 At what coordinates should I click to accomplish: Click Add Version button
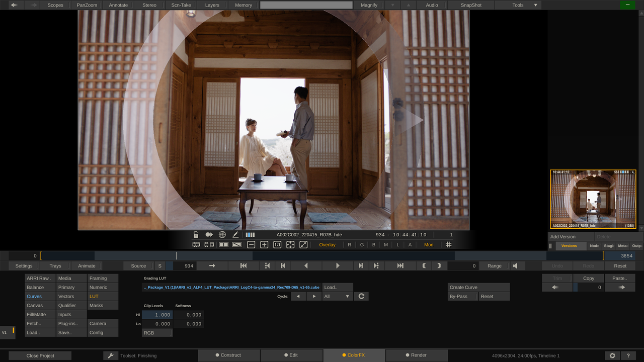coord(571,237)
